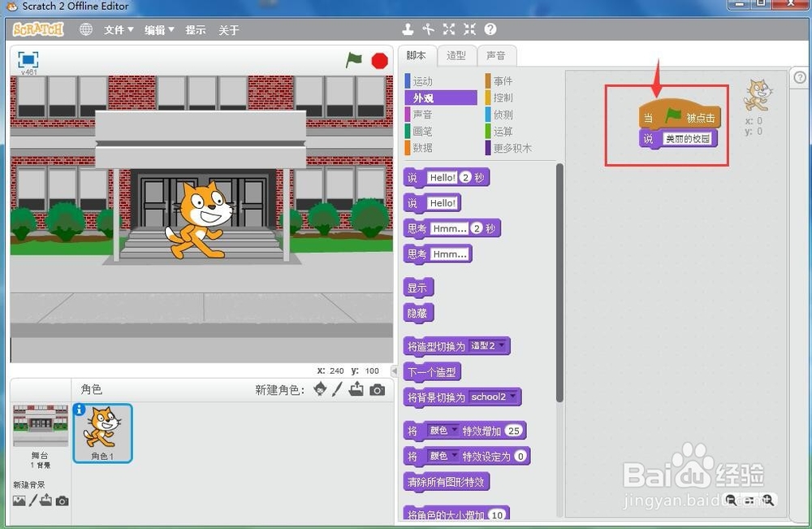
Task: Switch the stage to full screen mode
Action: pos(28,60)
